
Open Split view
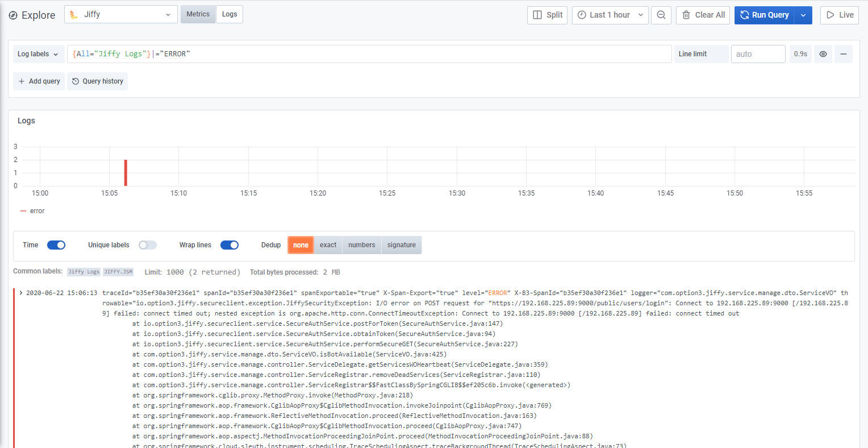(x=548, y=15)
